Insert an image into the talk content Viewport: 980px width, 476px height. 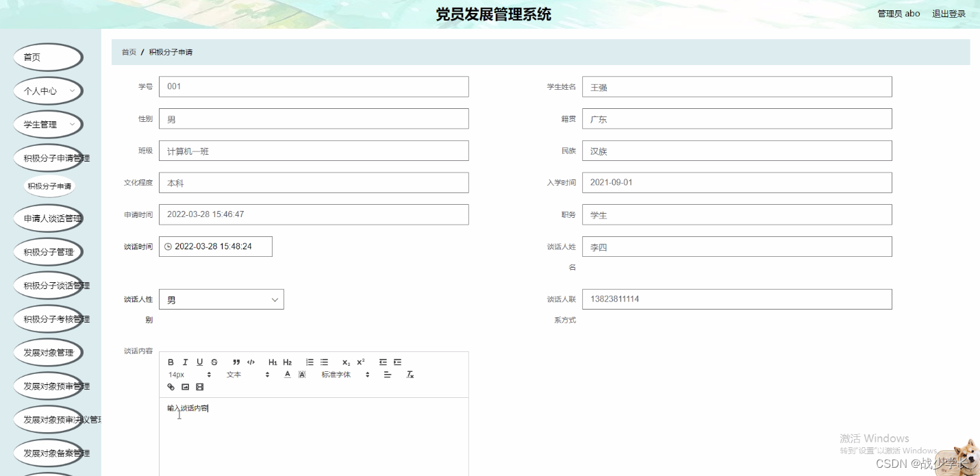pos(185,387)
